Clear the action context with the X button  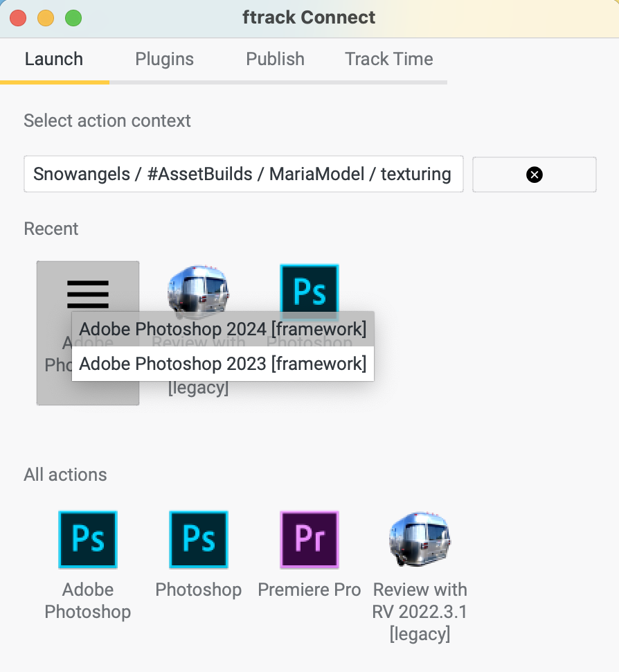(x=535, y=175)
